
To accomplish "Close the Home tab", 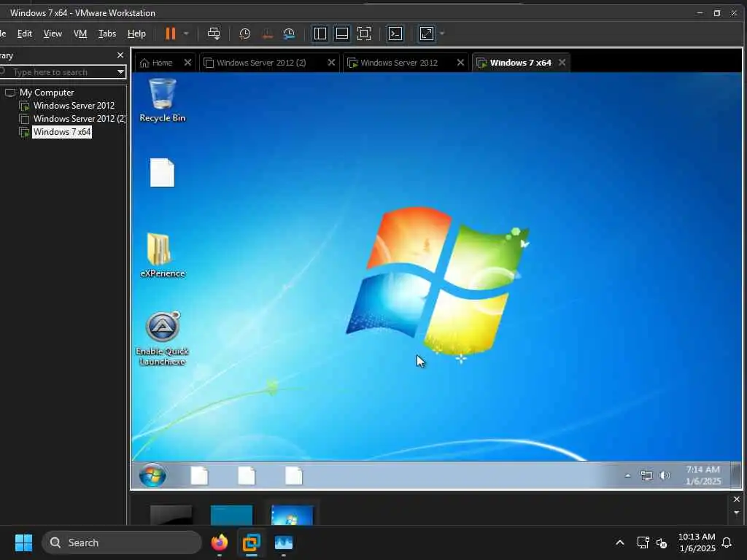I will point(187,63).
